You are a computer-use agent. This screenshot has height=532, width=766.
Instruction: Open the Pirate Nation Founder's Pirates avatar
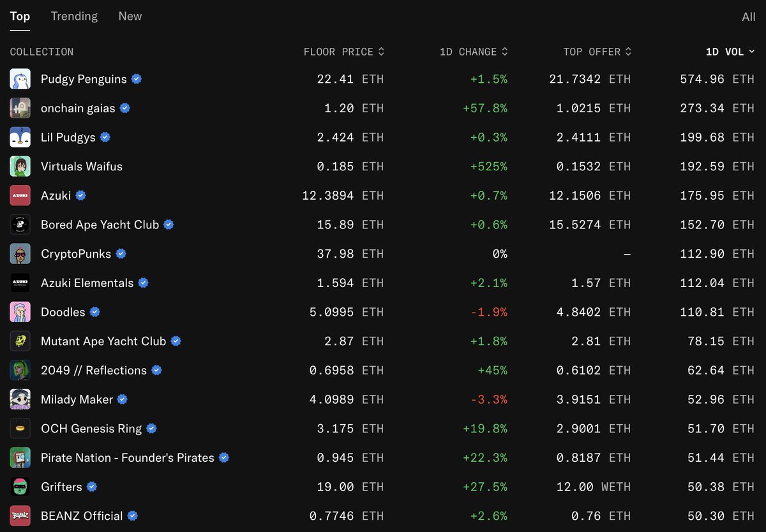pos(20,458)
